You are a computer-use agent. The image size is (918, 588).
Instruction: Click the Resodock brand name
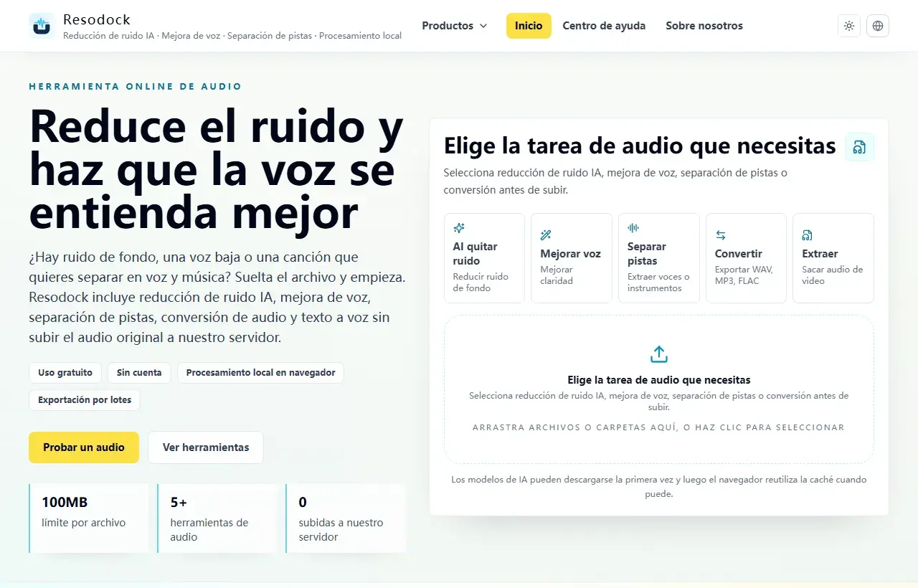coord(97,19)
